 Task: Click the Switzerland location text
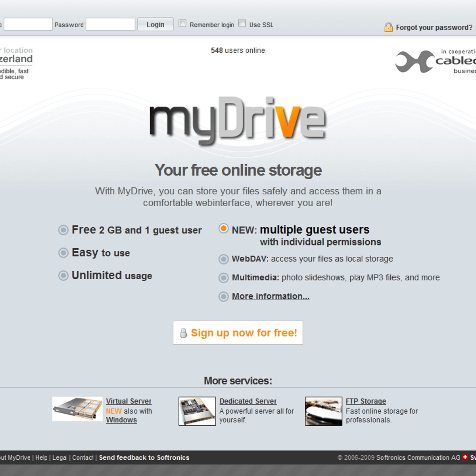(x=16, y=59)
